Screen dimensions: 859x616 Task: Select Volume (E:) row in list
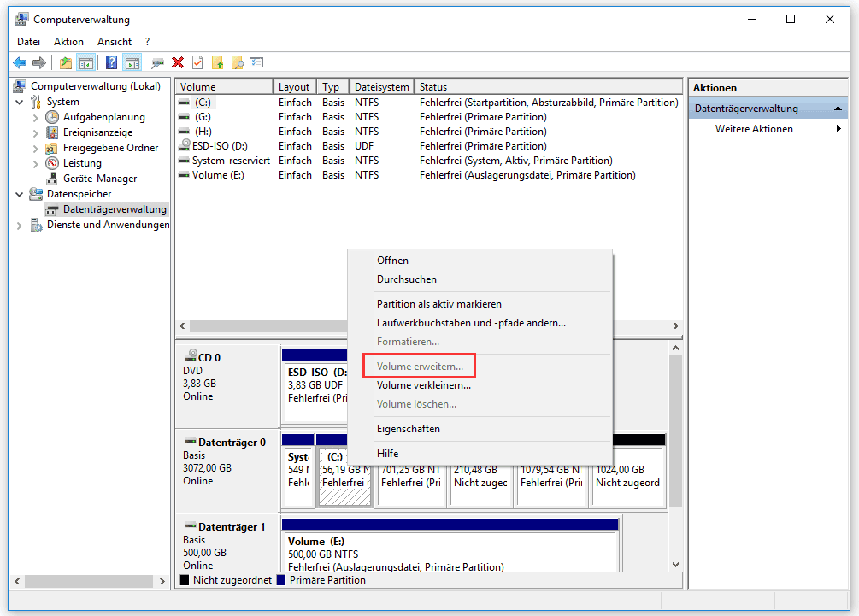click(x=429, y=175)
